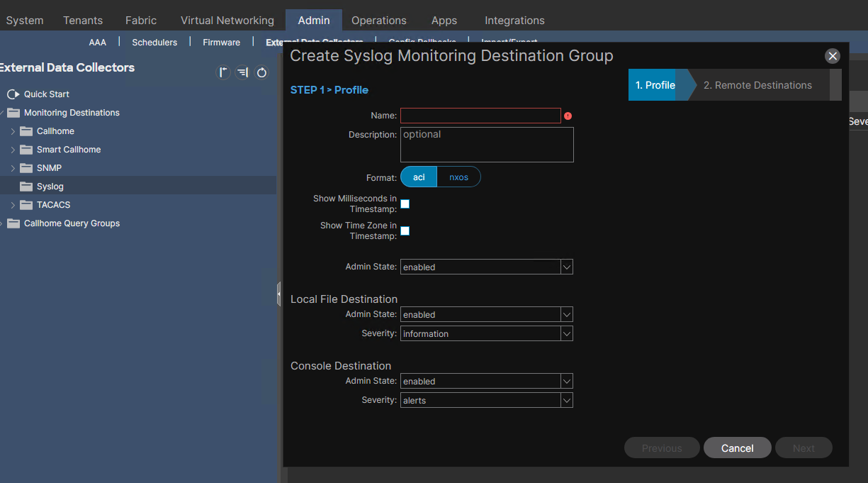
Task: Open the Integrations menu tab
Action: click(514, 21)
